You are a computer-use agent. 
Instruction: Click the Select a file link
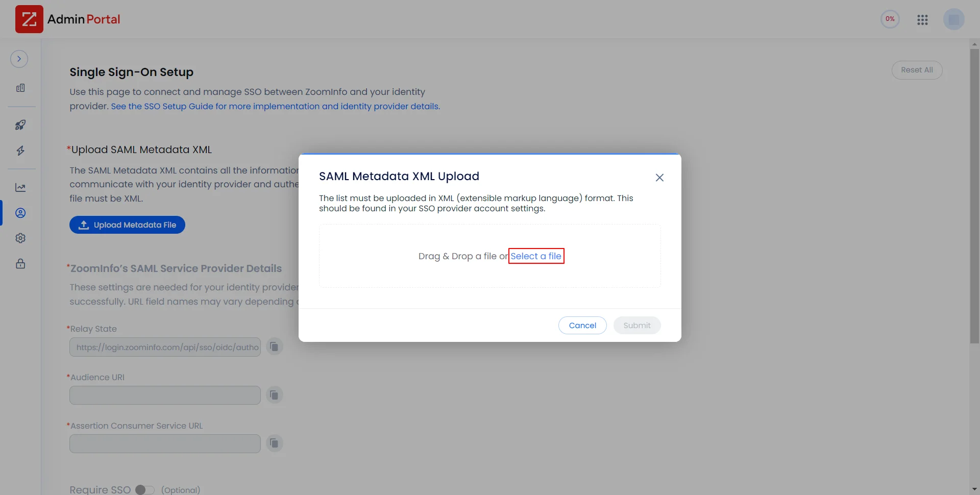tap(536, 256)
